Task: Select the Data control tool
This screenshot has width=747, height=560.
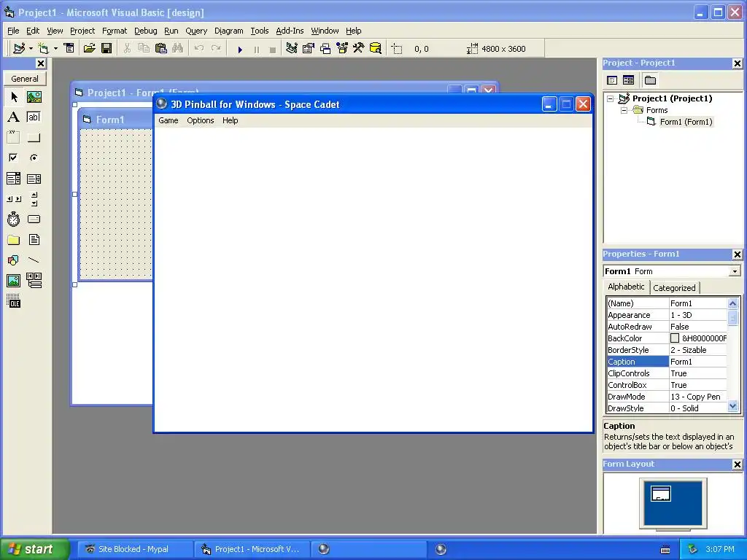Action: coord(34,281)
